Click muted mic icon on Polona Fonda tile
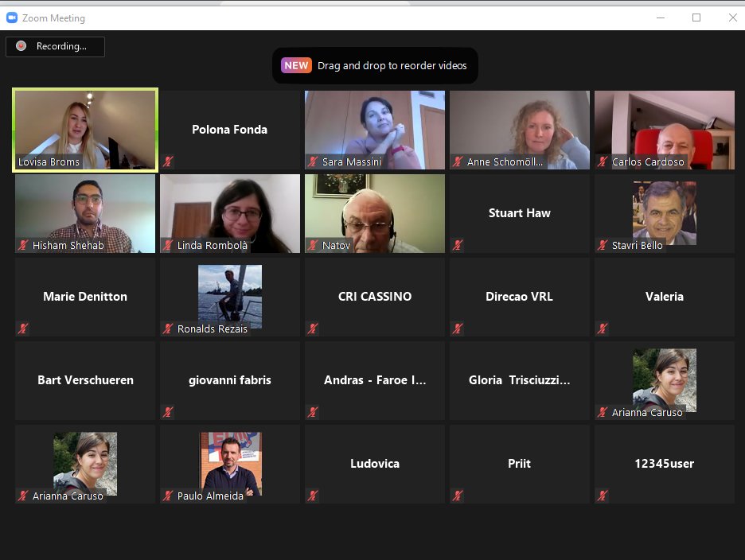The width and height of the screenshot is (745, 560). point(168,161)
